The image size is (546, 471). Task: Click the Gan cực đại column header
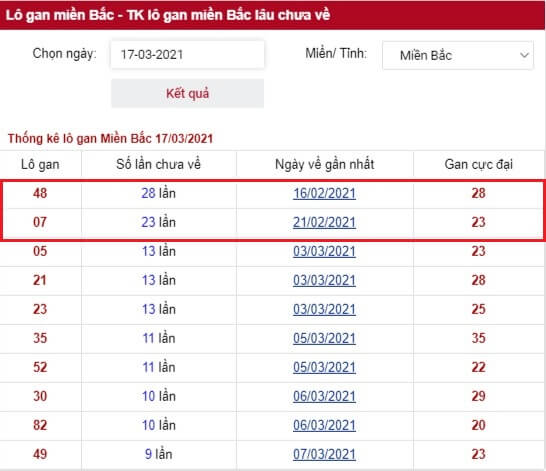click(478, 164)
